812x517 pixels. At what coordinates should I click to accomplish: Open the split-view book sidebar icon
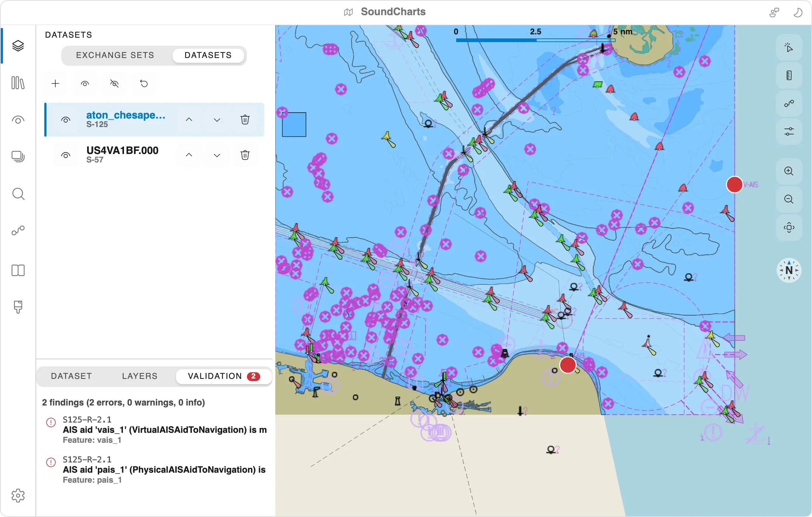pos(18,270)
